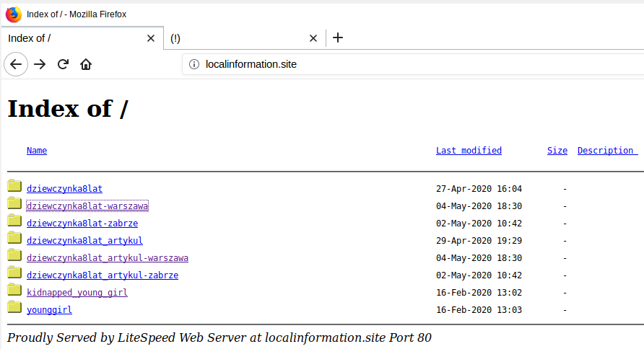Sort the listing by Size
This screenshot has width=644, height=349.
click(x=557, y=151)
